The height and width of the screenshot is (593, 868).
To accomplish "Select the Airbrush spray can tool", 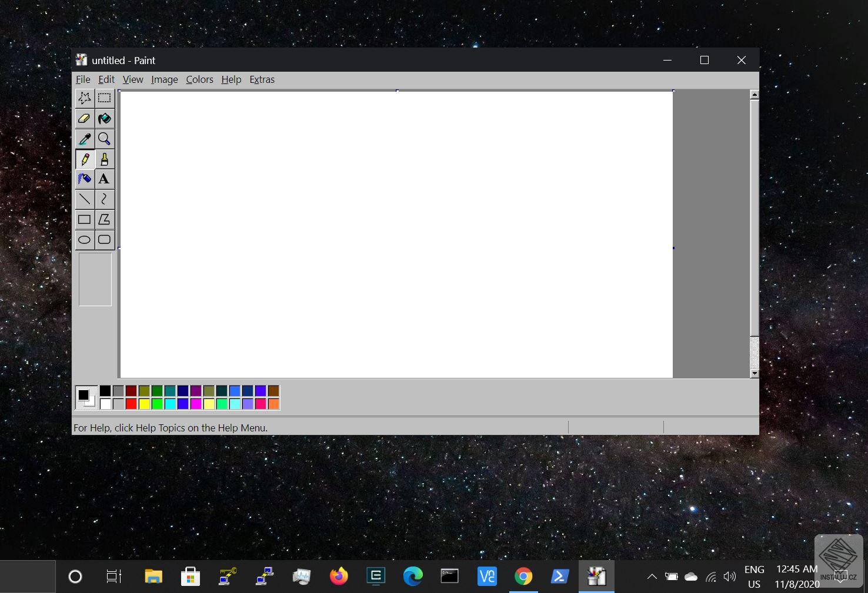I will (85, 179).
